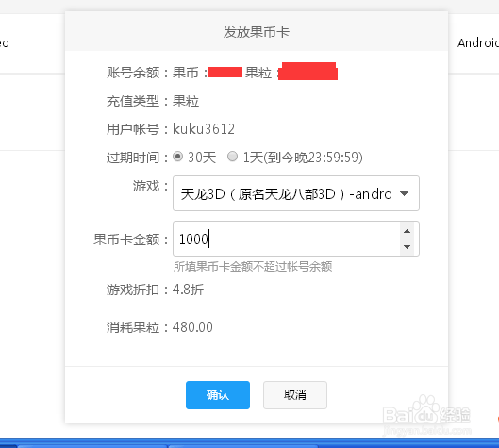Select the 30天 expiry radio button
The image size is (499, 448).
pyautogui.click(x=177, y=157)
